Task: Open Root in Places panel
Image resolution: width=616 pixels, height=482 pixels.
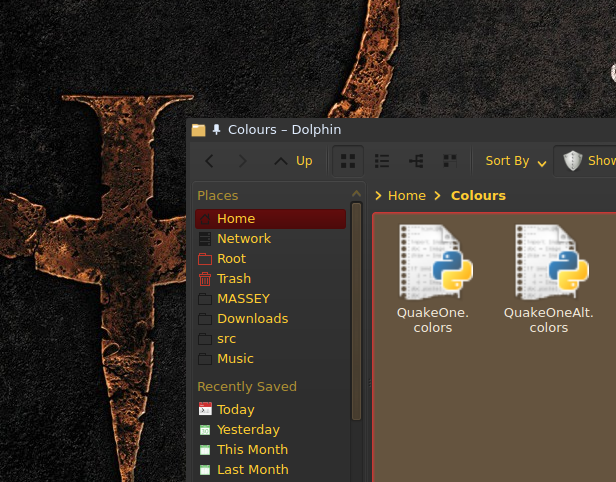Action: coord(270,259)
